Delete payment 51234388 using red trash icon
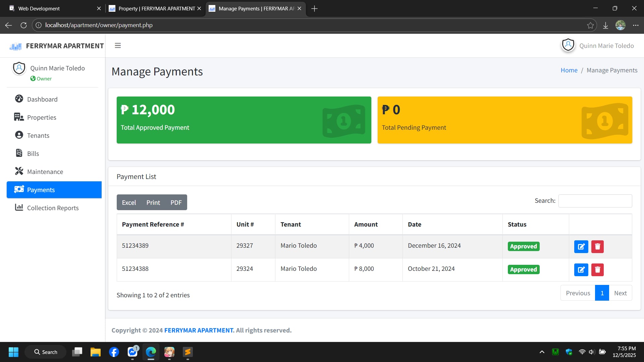The height and width of the screenshot is (362, 644). (597, 269)
